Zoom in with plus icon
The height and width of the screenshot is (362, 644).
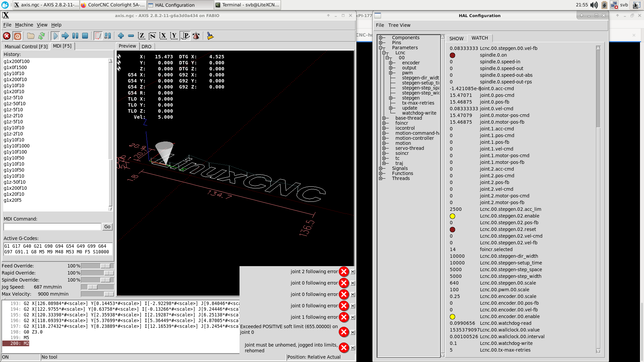click(x=121, y=36)
